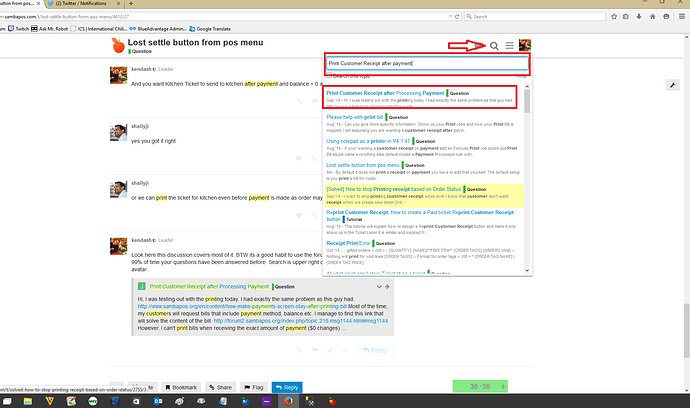
Task: Click the Firefox chat bubble icon
Action: tap(666, 16)
